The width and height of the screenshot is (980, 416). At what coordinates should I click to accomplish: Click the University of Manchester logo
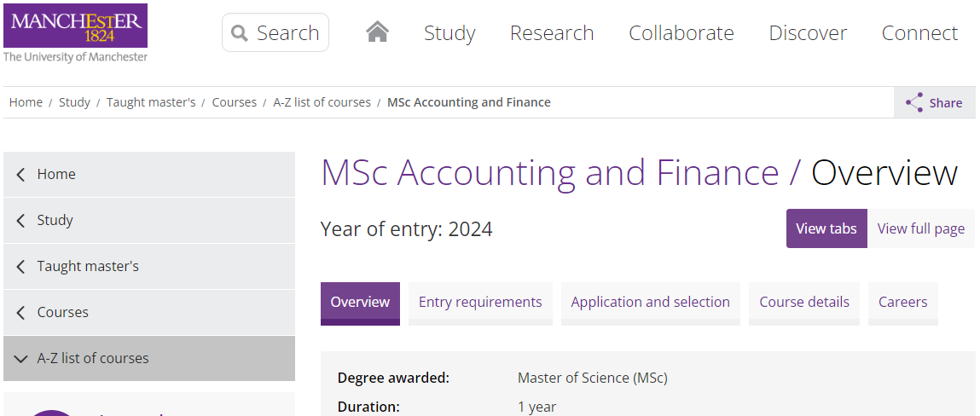(x=76, y=33)
